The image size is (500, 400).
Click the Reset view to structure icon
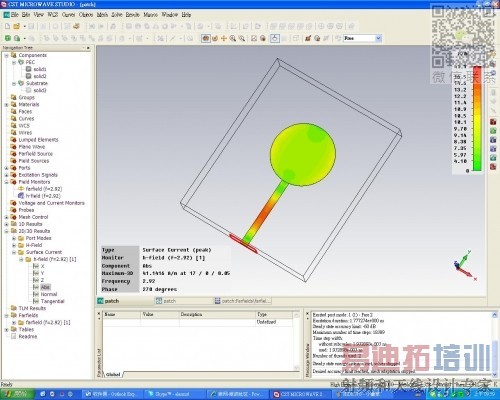[x=254, y=38]
